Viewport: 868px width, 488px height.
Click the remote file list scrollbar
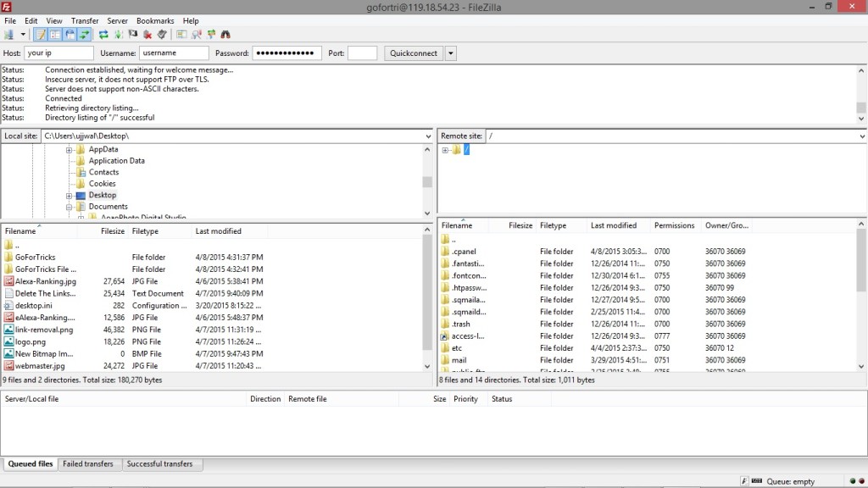pos(861,293)
